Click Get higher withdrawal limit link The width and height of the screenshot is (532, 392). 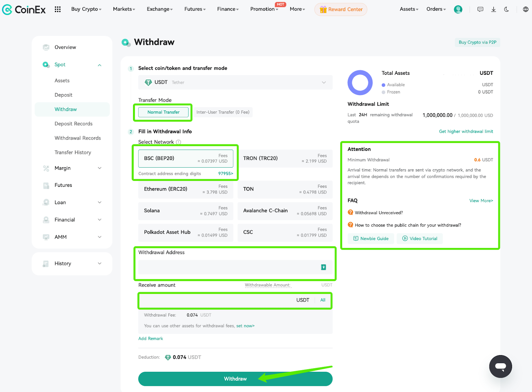click(x=466, y=132)
